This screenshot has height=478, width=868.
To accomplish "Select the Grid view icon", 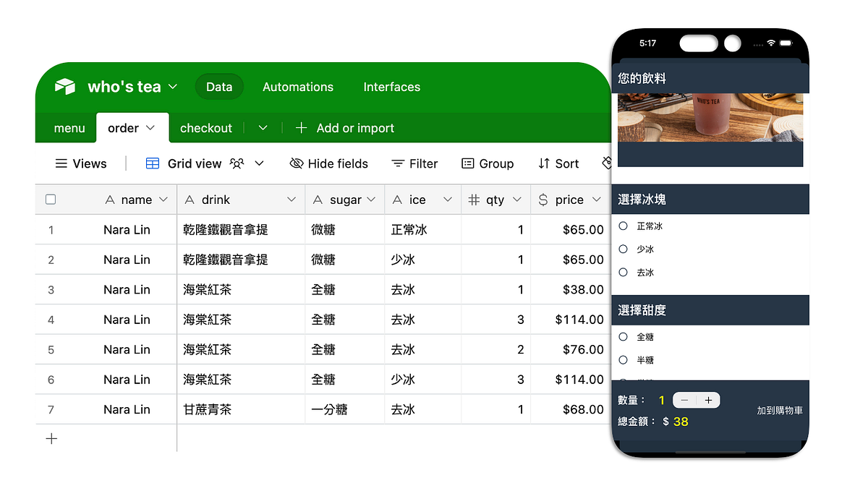I will (x=152, y=163).
